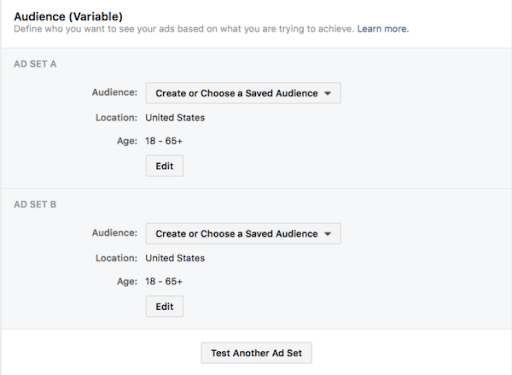
Task: Click the 18 - 65+ age value in Ad Set B
Action: [164, 281]
